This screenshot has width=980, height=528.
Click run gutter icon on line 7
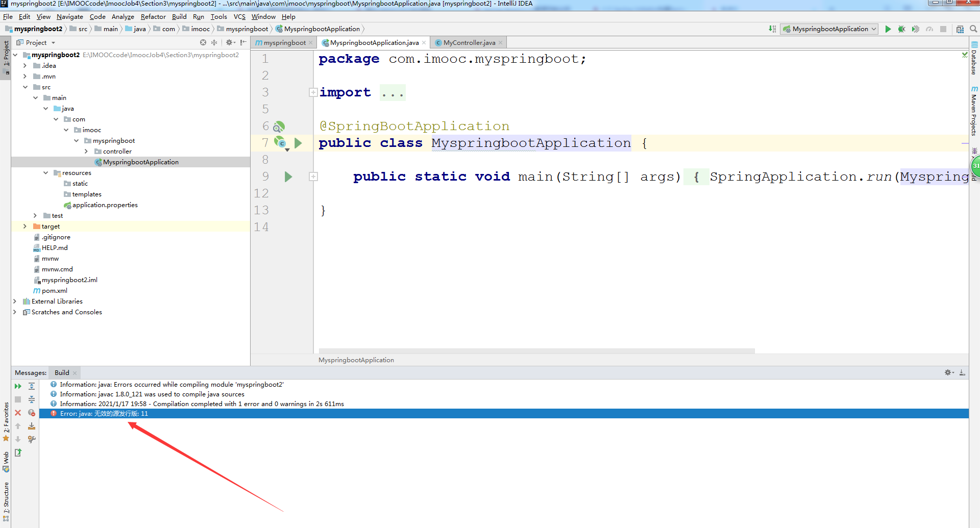[298, 143]
